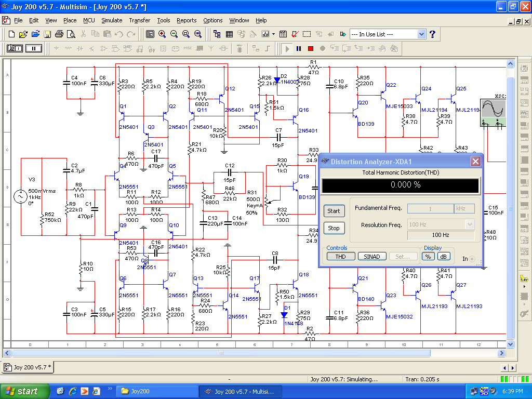This screenshot has width=532, height=399.
Task: Switch analyzer to SINAD mode
Action: pyautogui.click(x=372, y=257)
